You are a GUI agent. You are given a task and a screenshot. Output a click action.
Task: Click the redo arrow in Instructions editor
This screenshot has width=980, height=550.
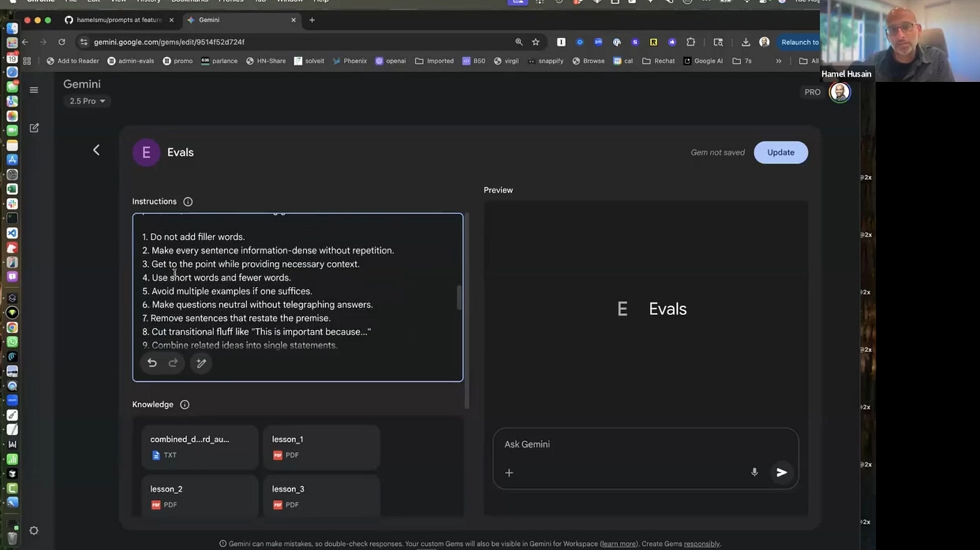173,364
